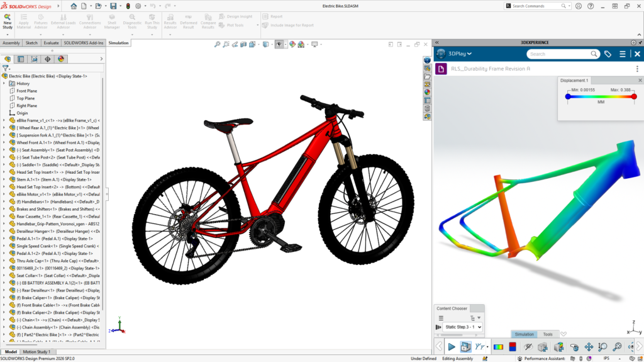The height and width of the screenshot is (362, 644).
Task: Click the pan arrows icon in the 3DPlay toolbar
Action: (589, 347)
